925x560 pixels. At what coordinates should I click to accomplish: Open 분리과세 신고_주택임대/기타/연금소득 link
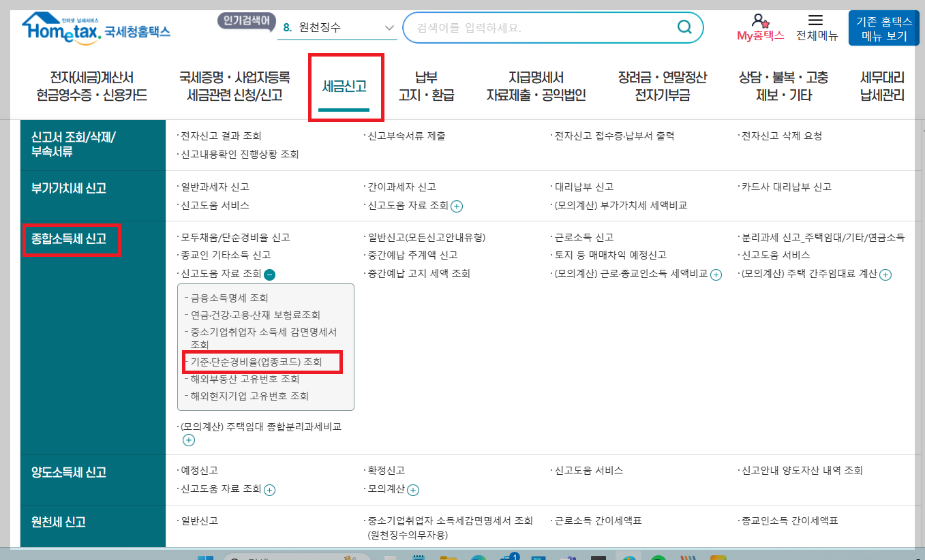click(x=823, y=237)
